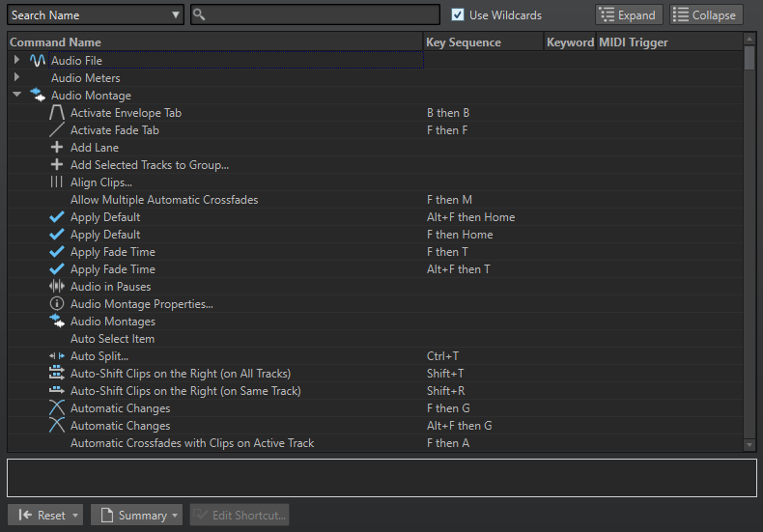
Task: Click the Collapse button
Action: coord(706,14)
